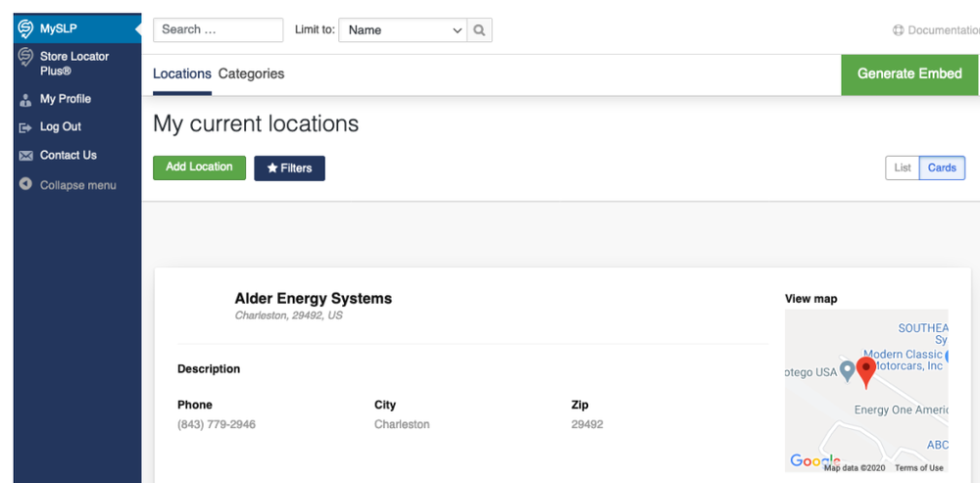Click the Documentation lifebuoy icon
980x483 pixels.
tap(898, 30)
